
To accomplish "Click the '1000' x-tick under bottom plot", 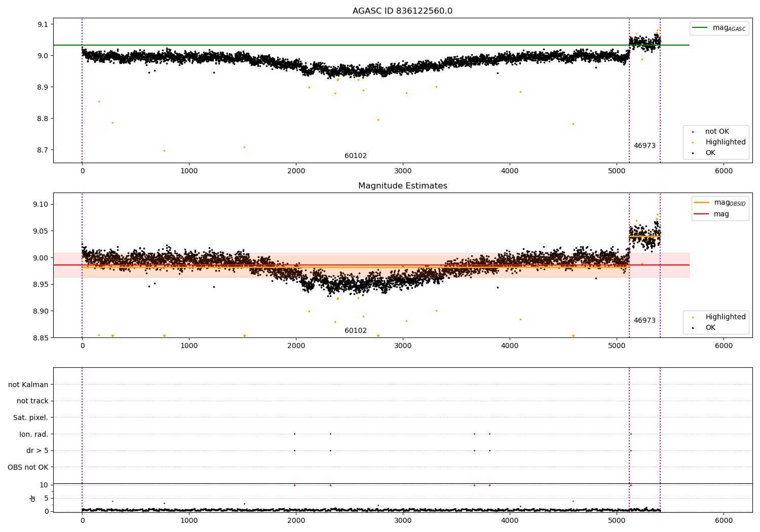I will coord(189,521).
